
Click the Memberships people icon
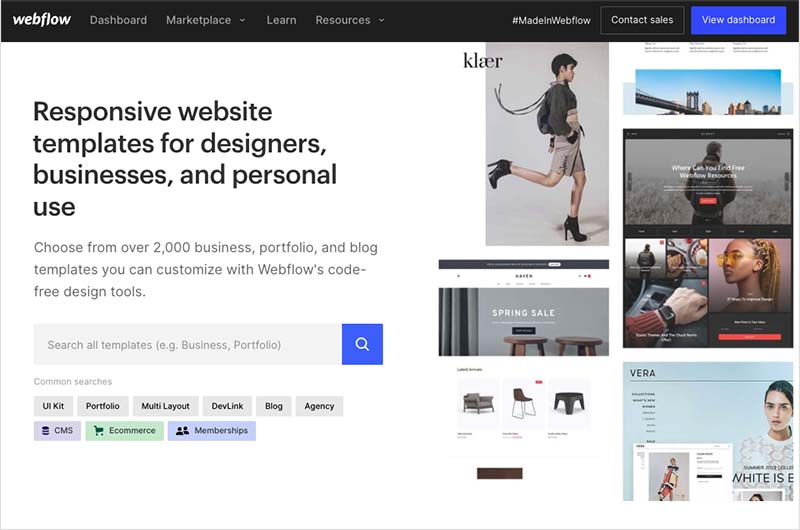[x=182, y=431]
